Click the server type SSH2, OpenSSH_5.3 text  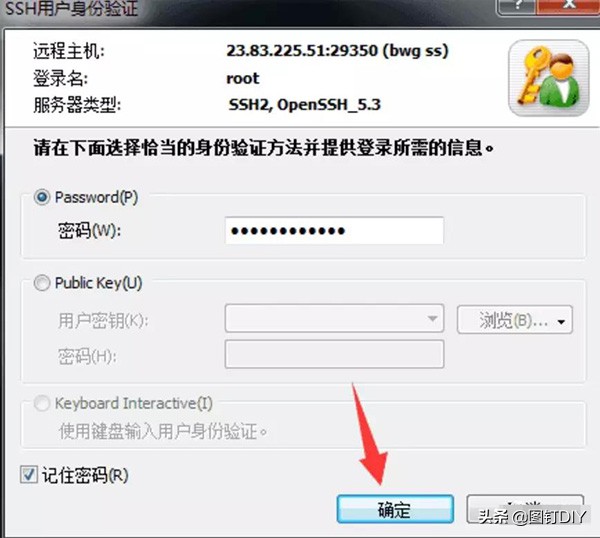pos(305,105)
